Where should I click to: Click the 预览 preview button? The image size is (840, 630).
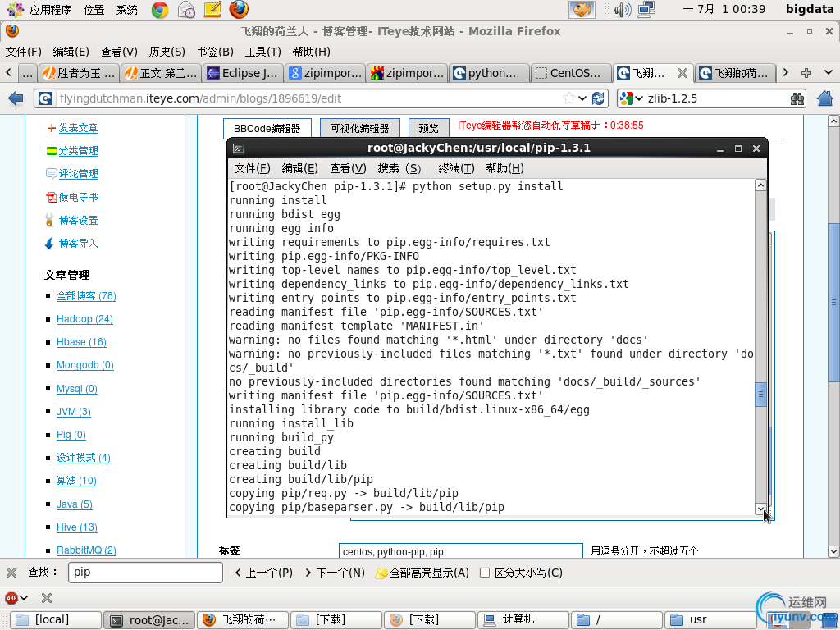[428, 129]
